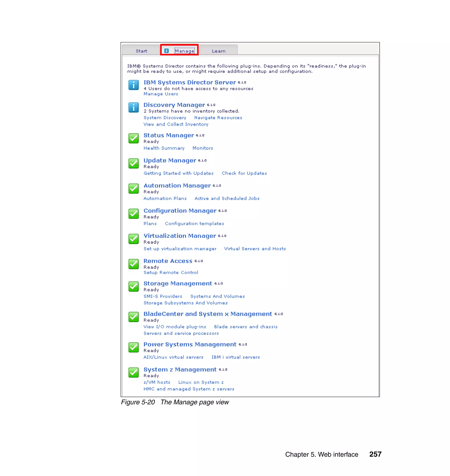Image resolution: width=450 pixels, height=476 pixels.
Task: Open the Monitors link
Action: point(203,148)
